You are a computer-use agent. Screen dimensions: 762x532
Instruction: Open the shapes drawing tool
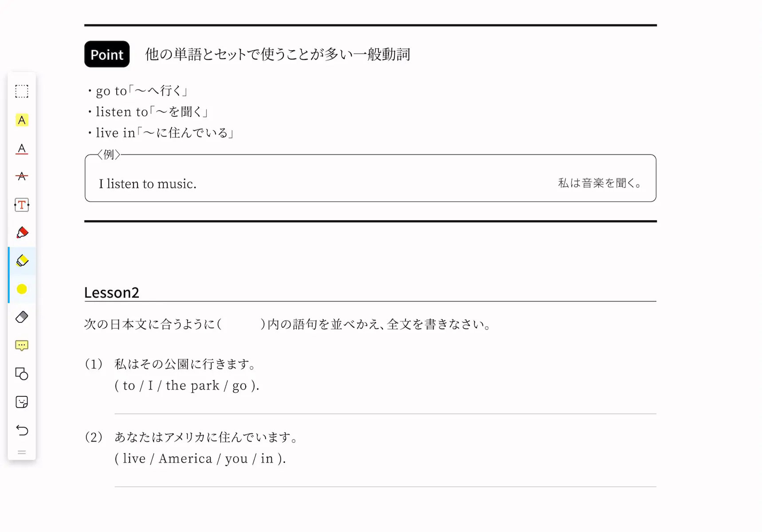pos(22,374)
